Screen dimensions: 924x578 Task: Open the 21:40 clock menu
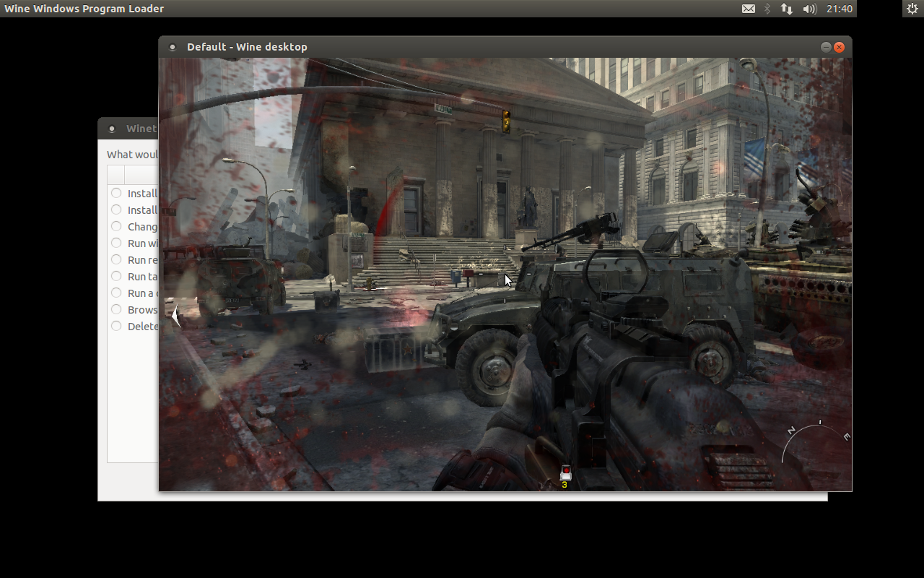point(840,9)
